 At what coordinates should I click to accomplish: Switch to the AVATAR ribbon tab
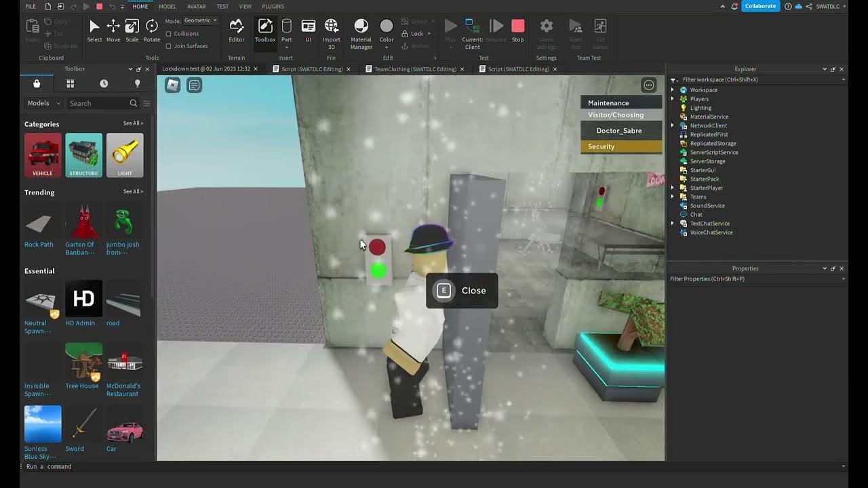click(197, 6)
